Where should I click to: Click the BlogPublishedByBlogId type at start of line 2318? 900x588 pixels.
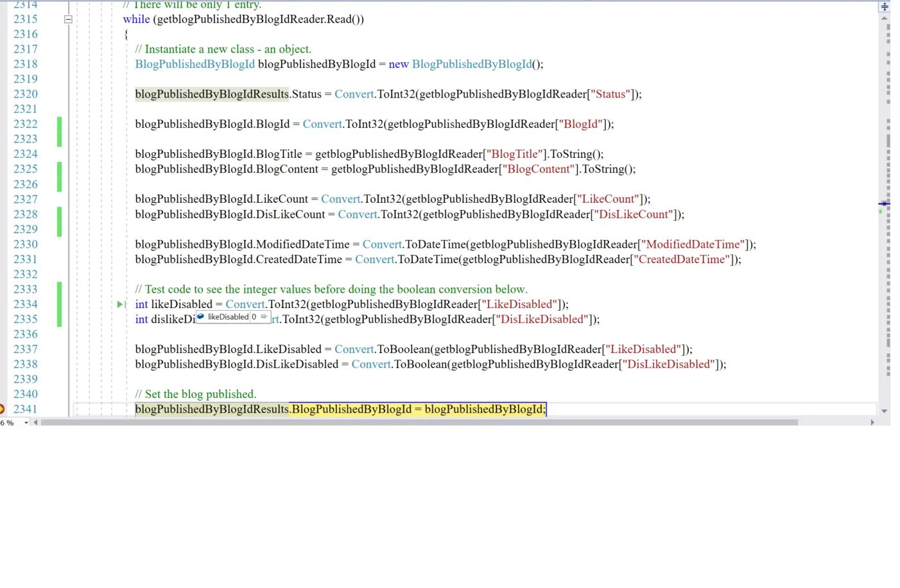(195, 64)
